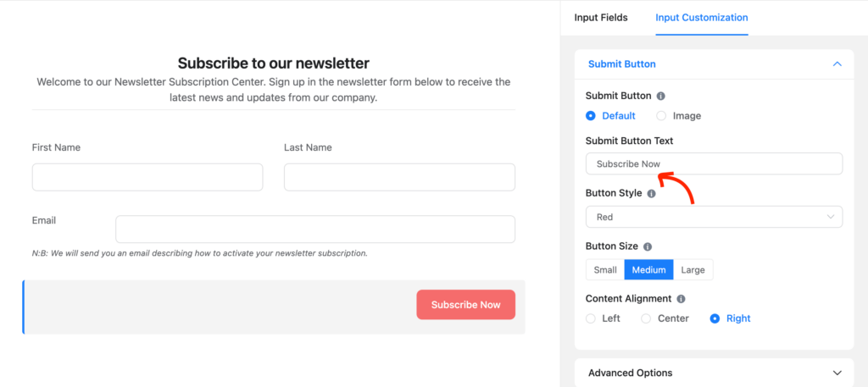Click info icon beside Content Alignment
868x387 pixels.
(681, 299)
